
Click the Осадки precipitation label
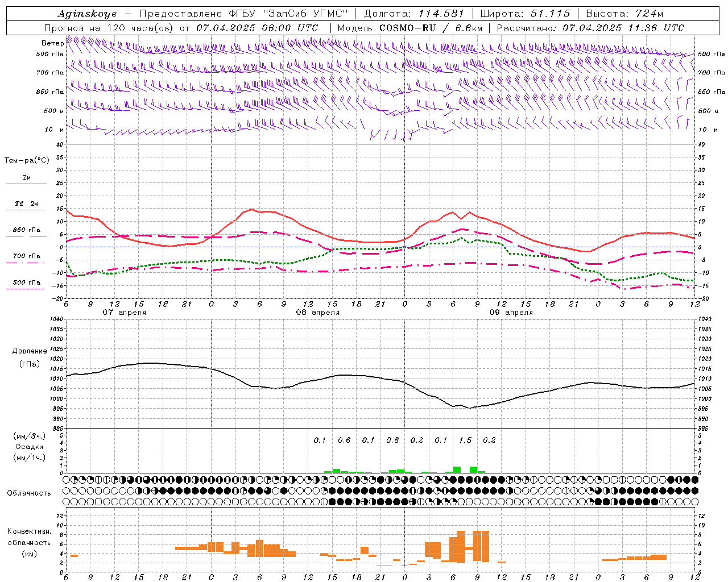(x=30, y=447)
